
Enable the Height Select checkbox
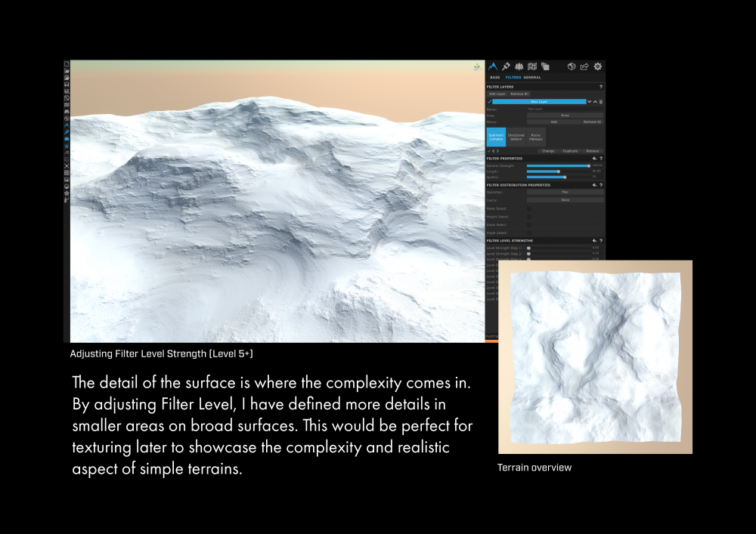click(529, 217)
